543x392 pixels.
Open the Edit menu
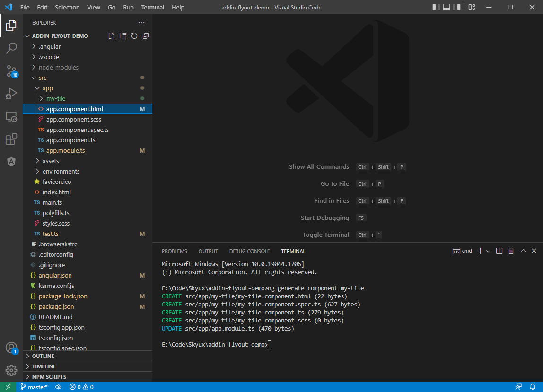[x=42, y=7]
